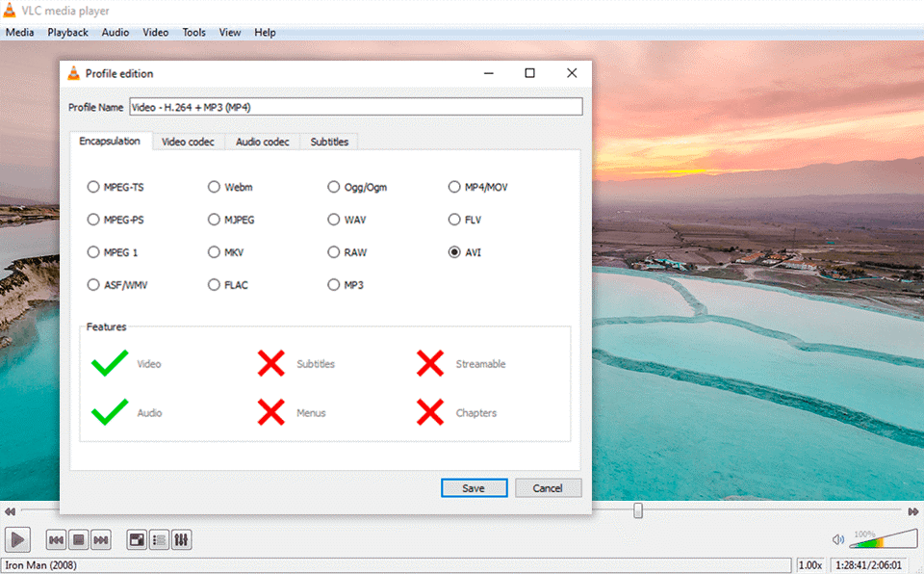This screenshot has width=924, height=574.
Task: Open the Playback menu
Action: coord(67,33)
